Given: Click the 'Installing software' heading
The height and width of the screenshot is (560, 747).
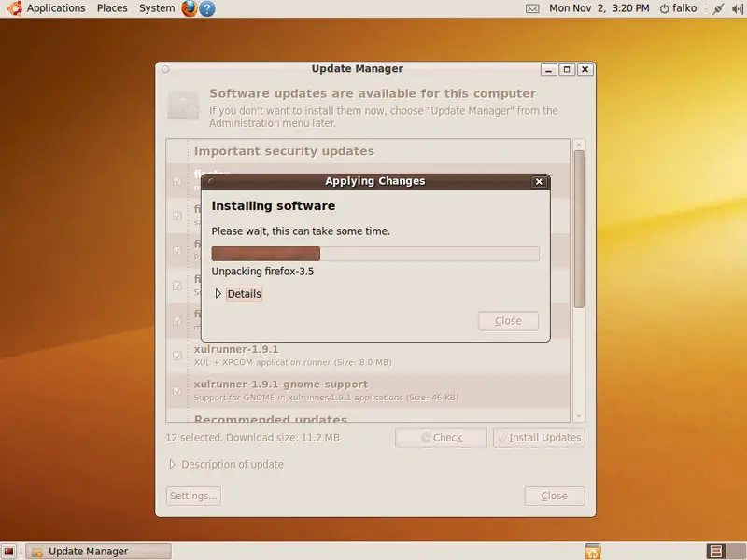Looking at the screenshot, I should coord(274,206).
